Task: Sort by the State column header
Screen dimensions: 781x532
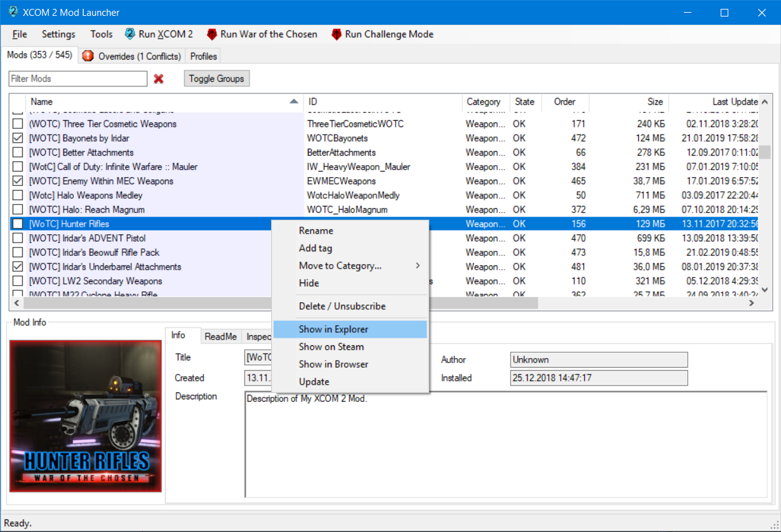Action: click(525, 102)
